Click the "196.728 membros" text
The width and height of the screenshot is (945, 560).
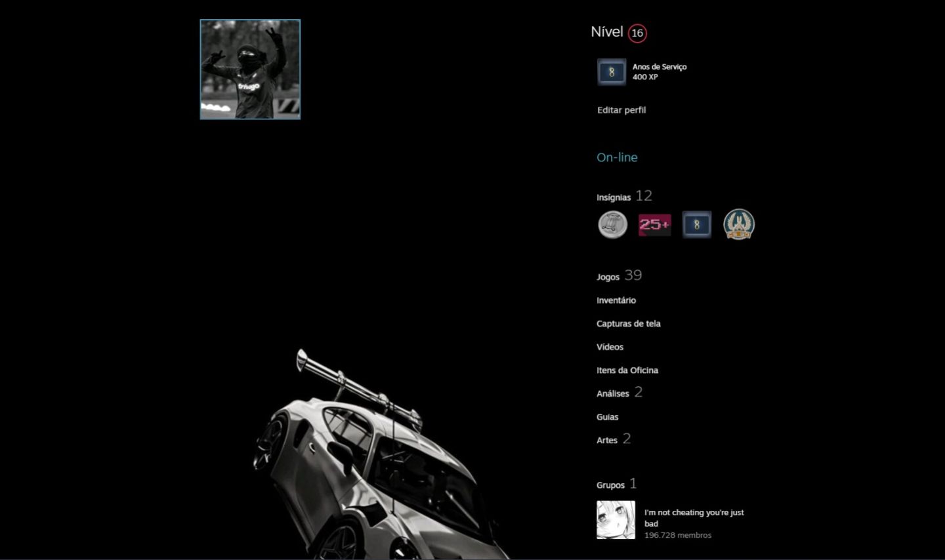pos(678,535)
